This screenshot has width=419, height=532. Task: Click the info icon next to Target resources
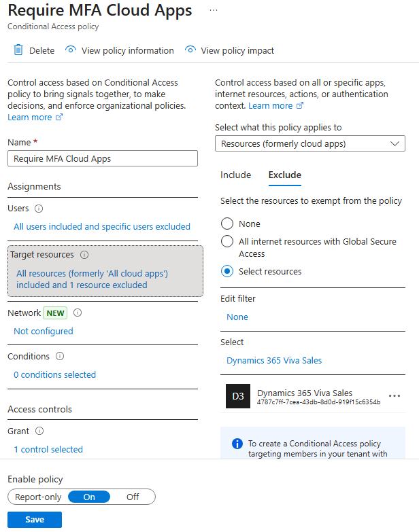click(84, 255)
